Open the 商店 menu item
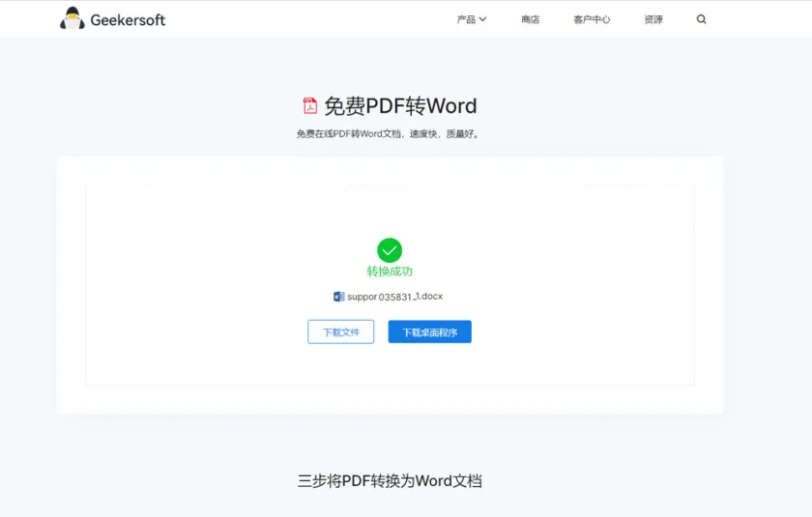 point(531,19)
